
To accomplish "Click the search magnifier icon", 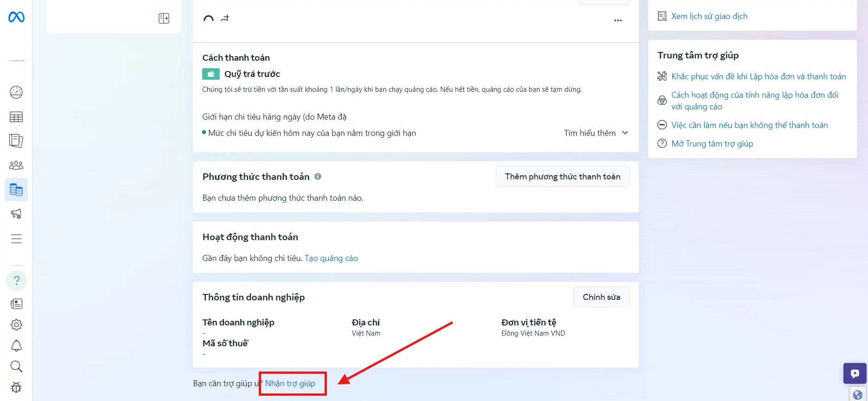I will click(x=16, y=367).
